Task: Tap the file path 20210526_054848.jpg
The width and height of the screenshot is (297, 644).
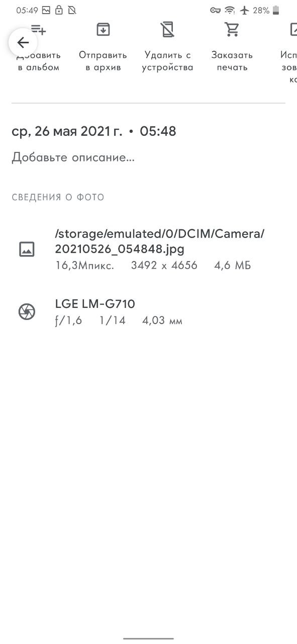Action: coord(120,249)
